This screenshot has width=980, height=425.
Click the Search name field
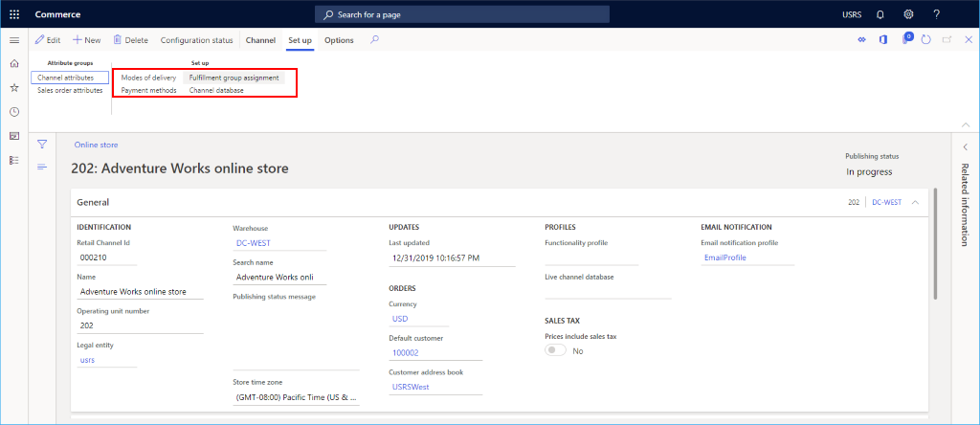[279, 278]
